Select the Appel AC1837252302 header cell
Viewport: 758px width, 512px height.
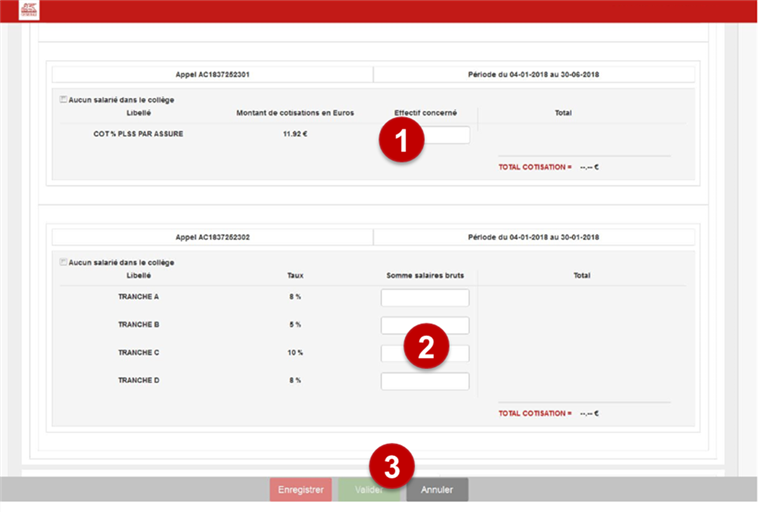212,237
